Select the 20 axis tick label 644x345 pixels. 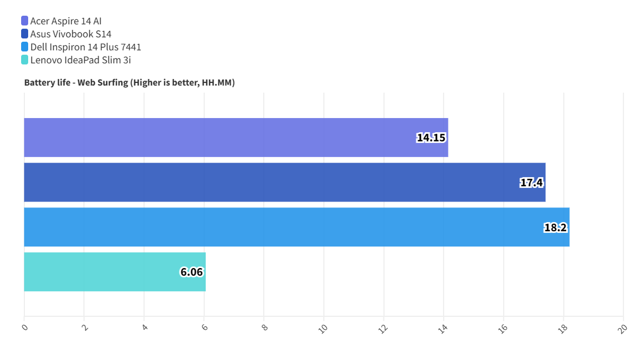coord(623,328)
